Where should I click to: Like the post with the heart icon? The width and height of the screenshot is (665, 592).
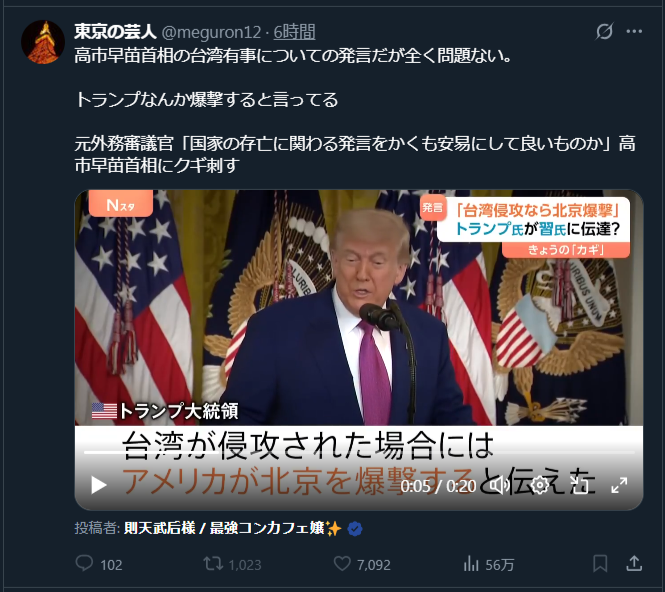(x=342, y=564)
